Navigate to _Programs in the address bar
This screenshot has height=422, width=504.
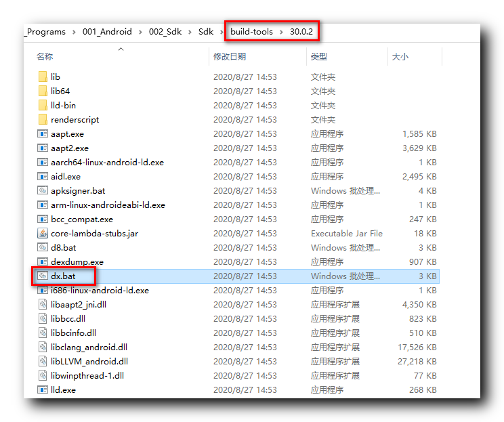(x=46, y=32)
